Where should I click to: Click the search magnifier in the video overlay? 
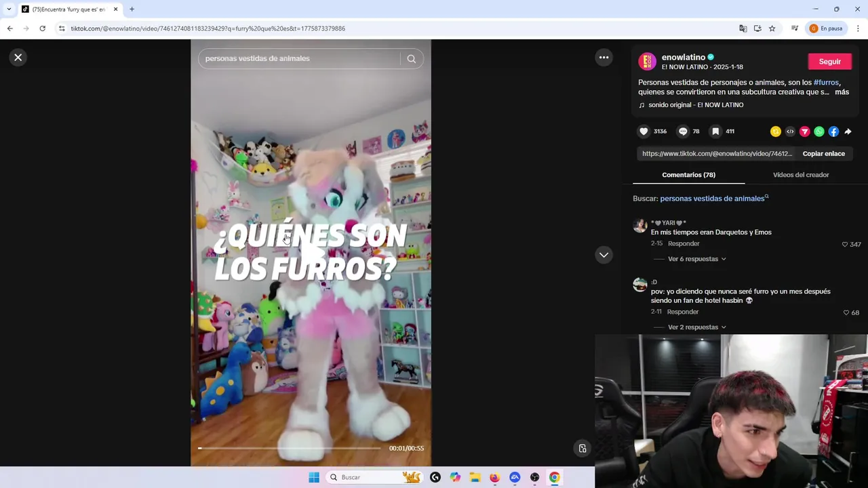pyautogui.click(x=412, y=59)
